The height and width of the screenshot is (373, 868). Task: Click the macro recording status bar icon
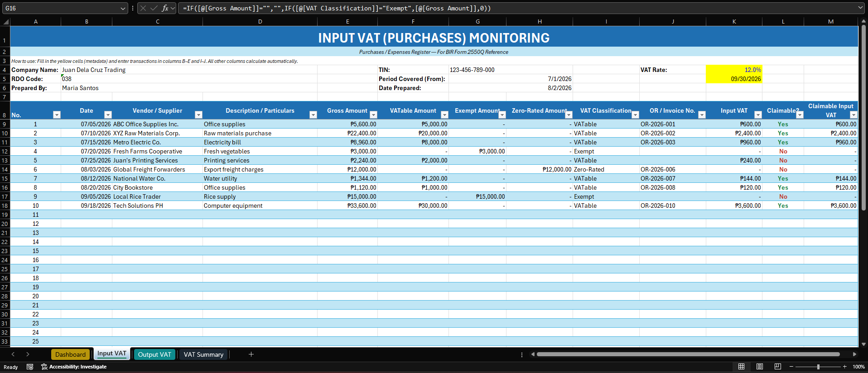click(x=30, y=367)
